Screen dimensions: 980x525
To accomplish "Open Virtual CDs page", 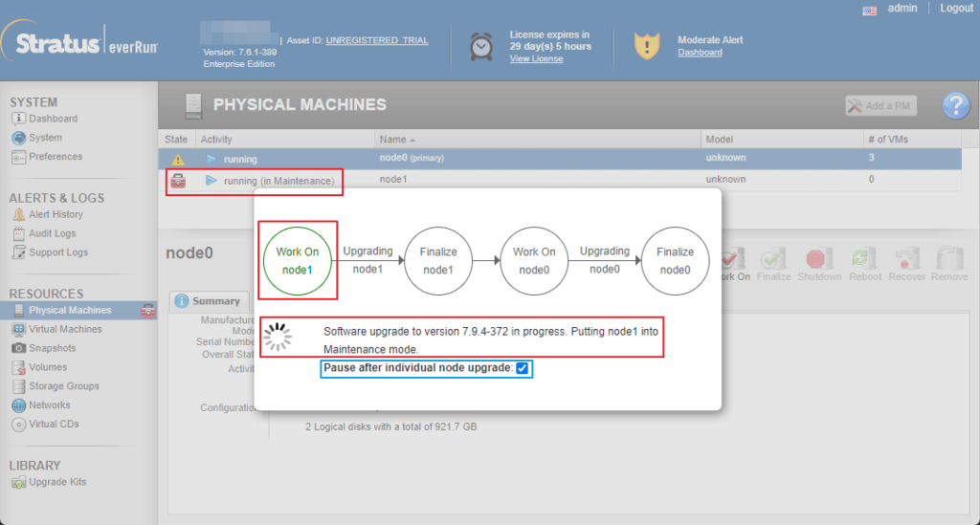I will 54,424.
